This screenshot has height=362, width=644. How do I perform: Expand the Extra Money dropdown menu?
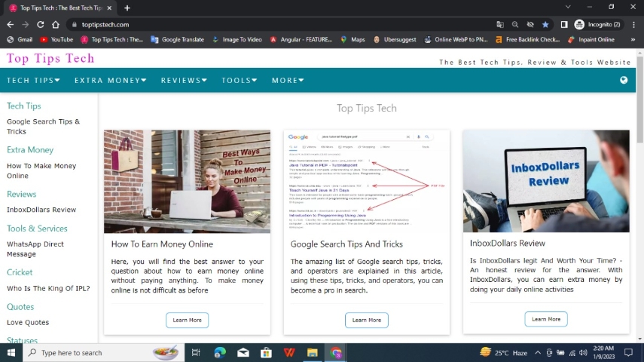[x=110, y=80]
